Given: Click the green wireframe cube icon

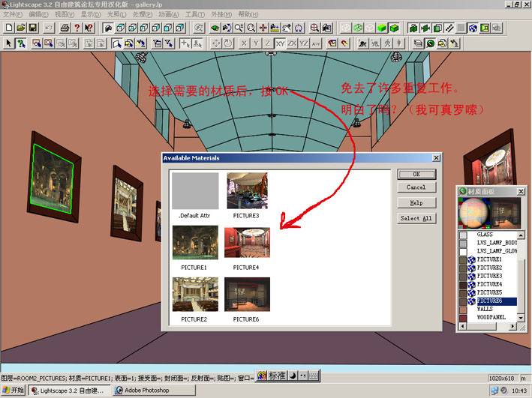Looking at the screenshot, I should (358, 28).
